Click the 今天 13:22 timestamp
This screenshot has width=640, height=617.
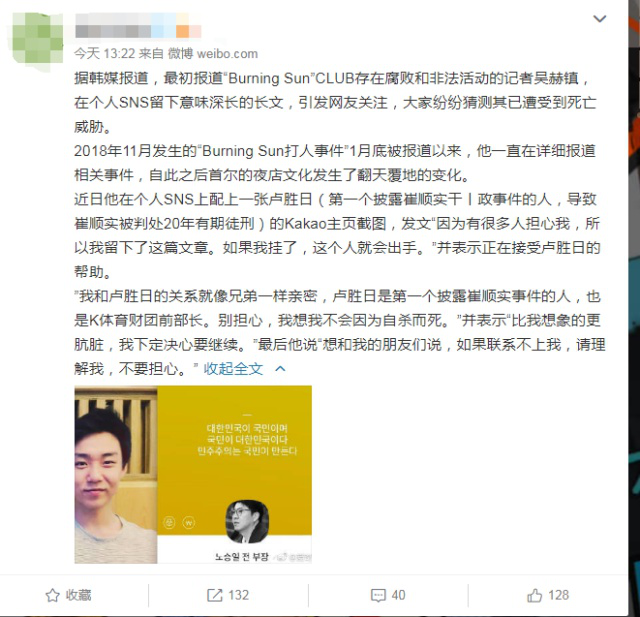coord(104,53)
